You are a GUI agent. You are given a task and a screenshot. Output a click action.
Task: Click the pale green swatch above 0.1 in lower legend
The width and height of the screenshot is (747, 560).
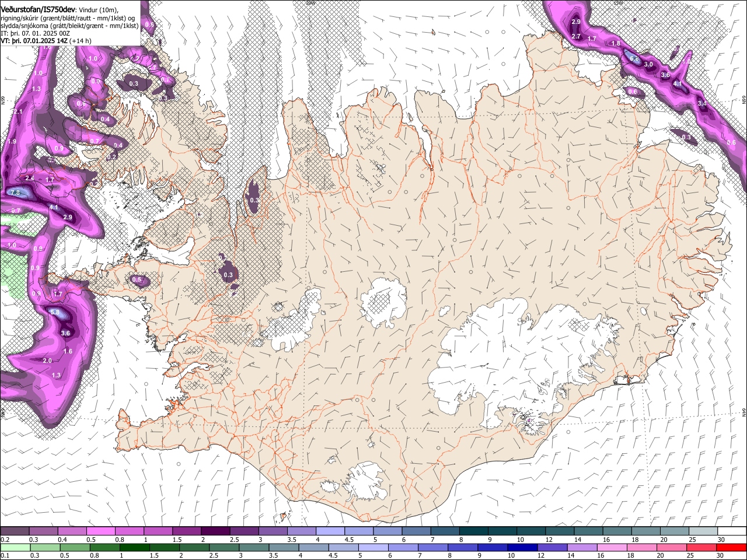[15, 547]
